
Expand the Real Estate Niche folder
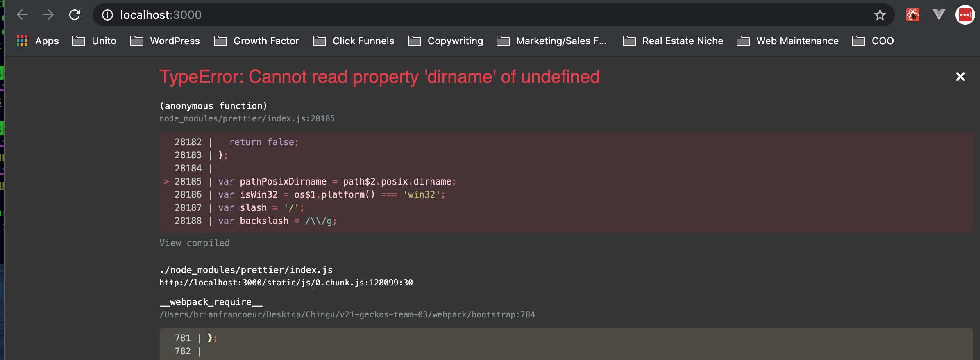click(x=673, y=41)
